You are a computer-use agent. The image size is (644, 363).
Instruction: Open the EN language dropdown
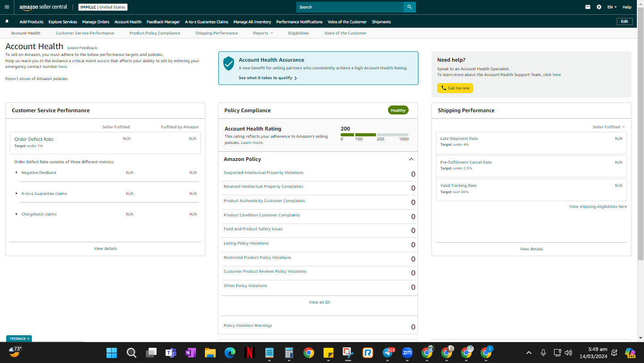612,7
